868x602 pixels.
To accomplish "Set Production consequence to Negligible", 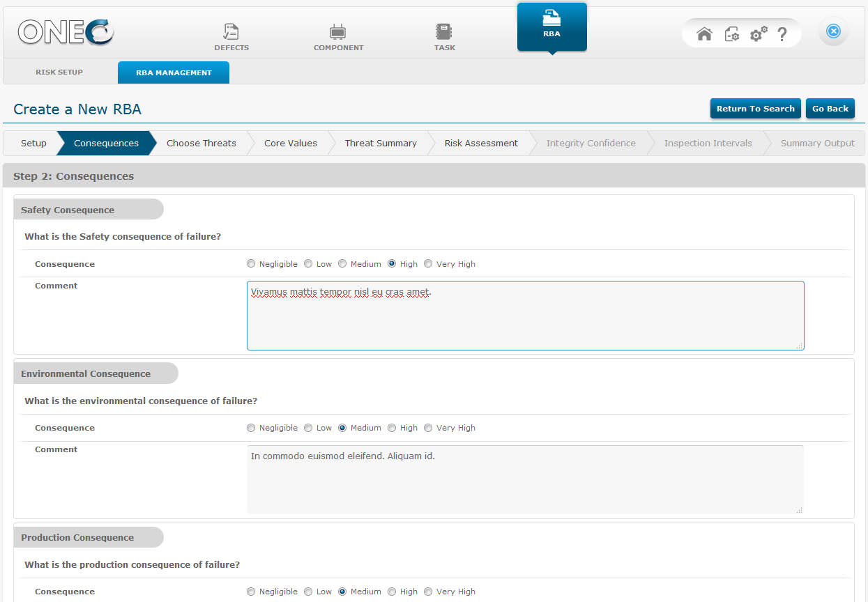I will pos(251,592).
